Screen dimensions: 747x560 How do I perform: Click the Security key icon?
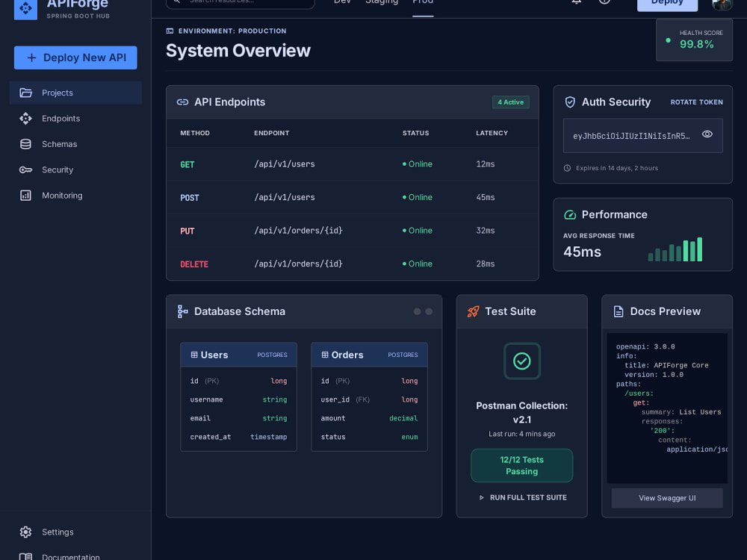pyautogui.click(x=25, y=170)
